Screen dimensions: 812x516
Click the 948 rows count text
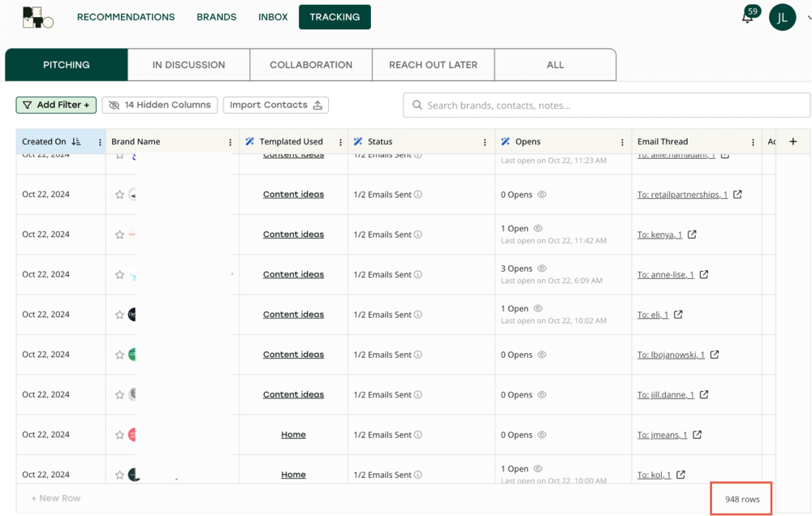[x=742, y=499]
